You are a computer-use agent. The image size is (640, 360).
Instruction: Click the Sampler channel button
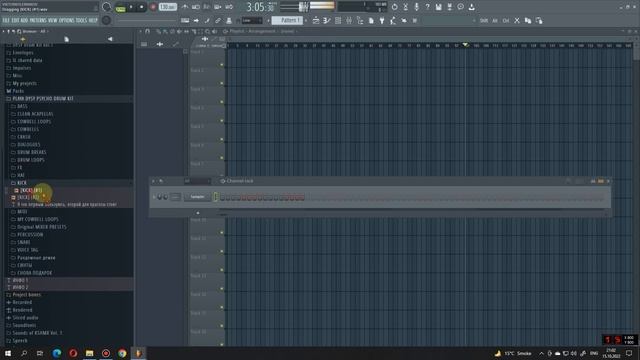click(198, 197)
